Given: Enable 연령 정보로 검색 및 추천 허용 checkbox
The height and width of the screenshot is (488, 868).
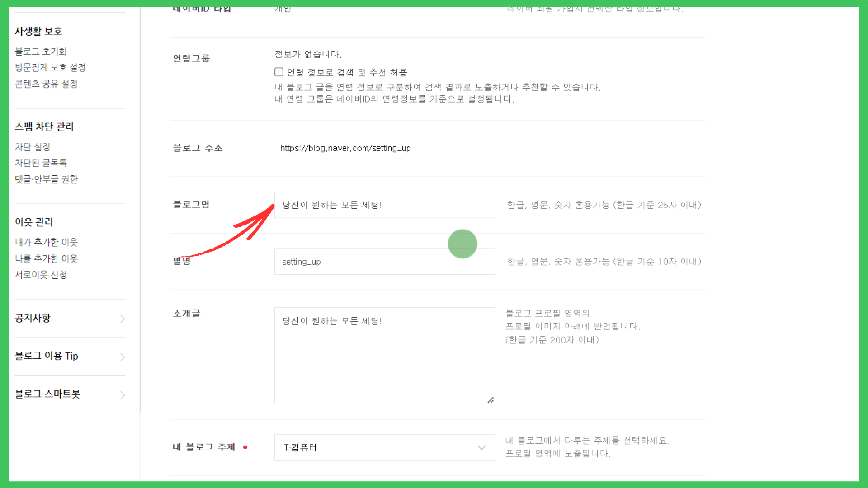Looking at the screenshot, I should pos(279,72).
